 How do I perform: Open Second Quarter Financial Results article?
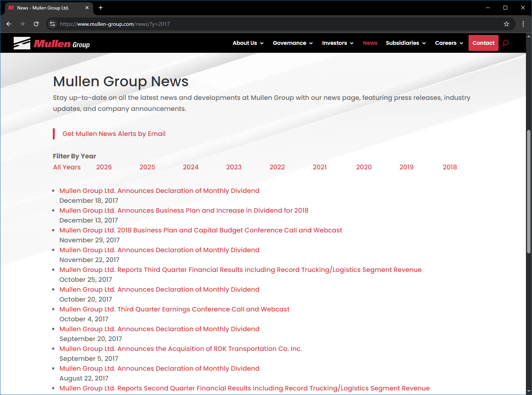click(245, 388)
